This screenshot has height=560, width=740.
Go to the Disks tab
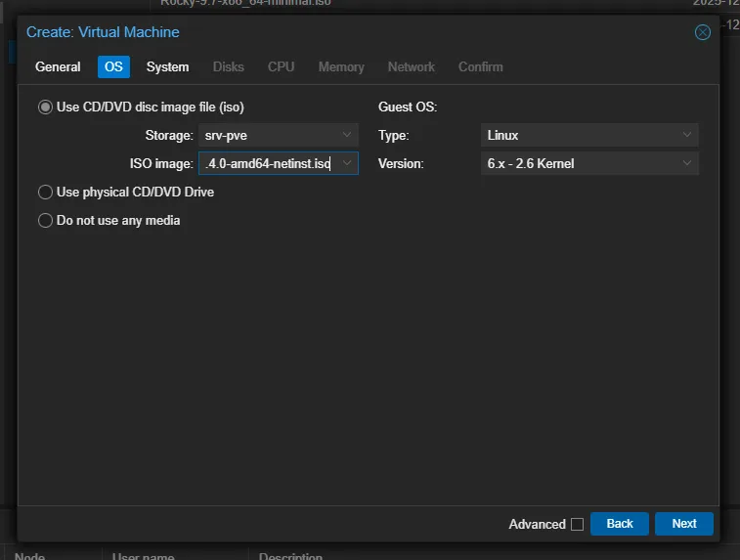pos(228,66)
